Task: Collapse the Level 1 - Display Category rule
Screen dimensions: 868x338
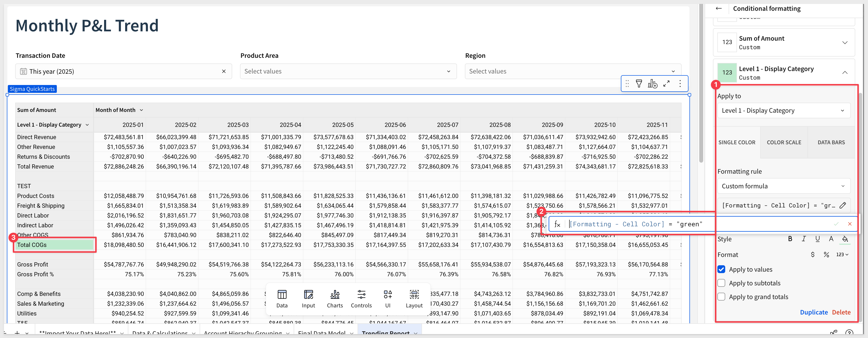Action: [845, 72]
